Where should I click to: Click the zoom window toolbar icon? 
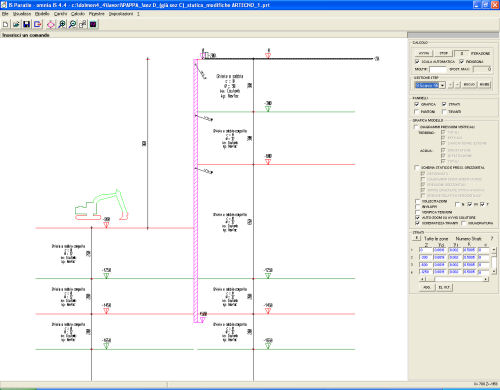83,24
